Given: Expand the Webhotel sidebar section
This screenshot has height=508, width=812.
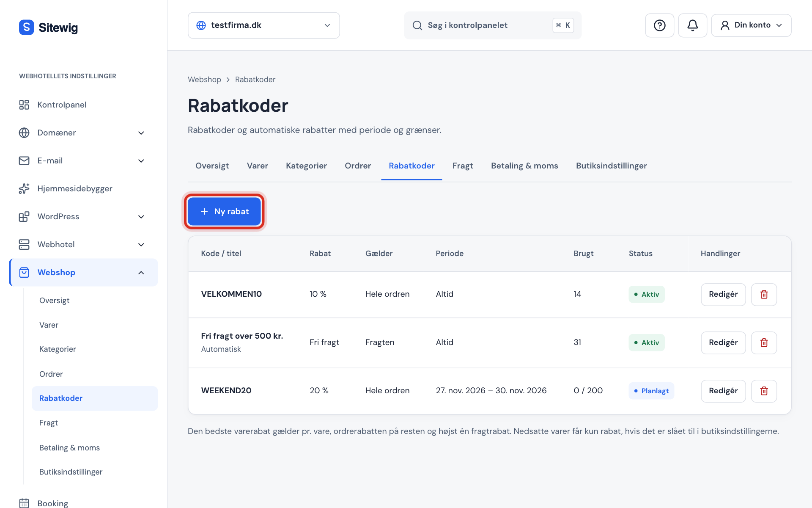Looking at the screenshot, I should (x=141, y=245).
